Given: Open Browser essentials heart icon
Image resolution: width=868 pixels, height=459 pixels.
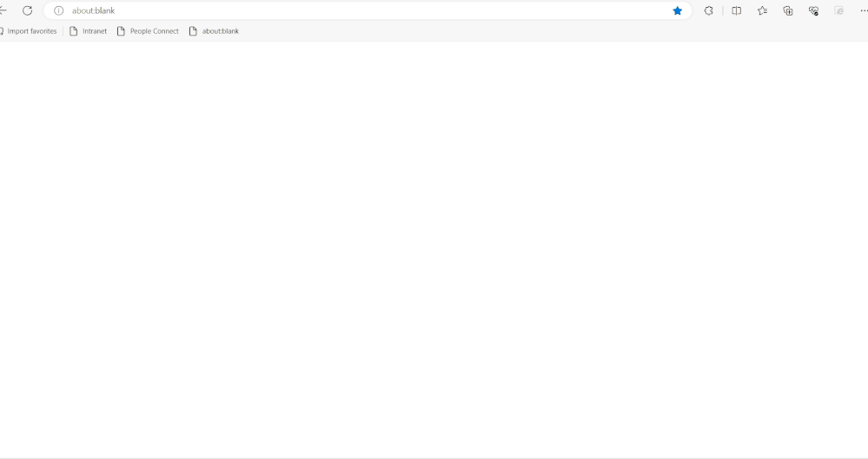Looking at the screenshot, I should pyautogui.click(x=813, y=10).
